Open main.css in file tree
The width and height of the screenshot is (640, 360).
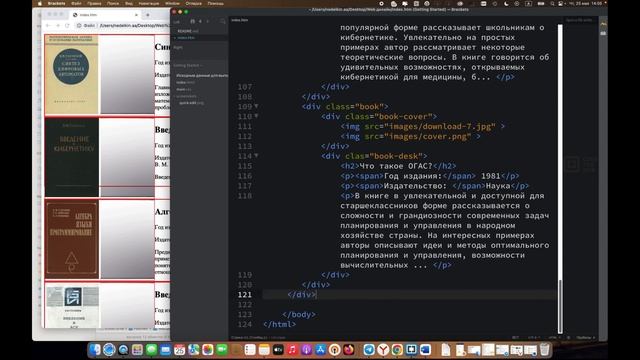pos(184,89)
